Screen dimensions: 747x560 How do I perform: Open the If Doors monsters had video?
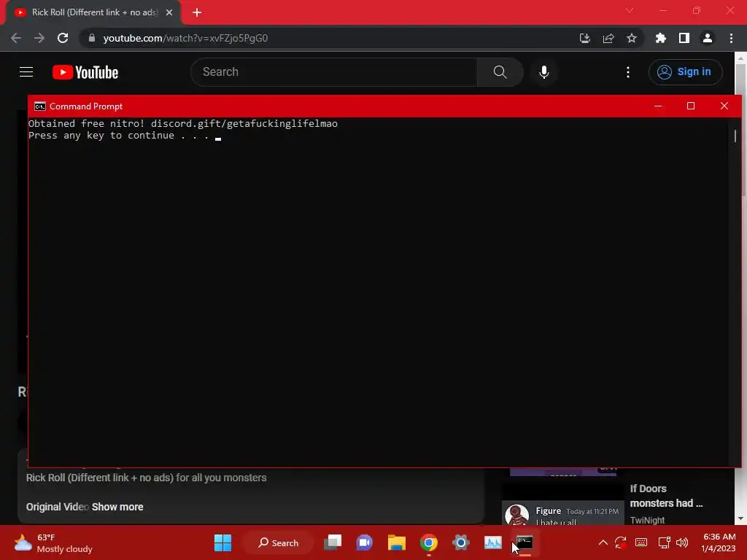[666, 496]
